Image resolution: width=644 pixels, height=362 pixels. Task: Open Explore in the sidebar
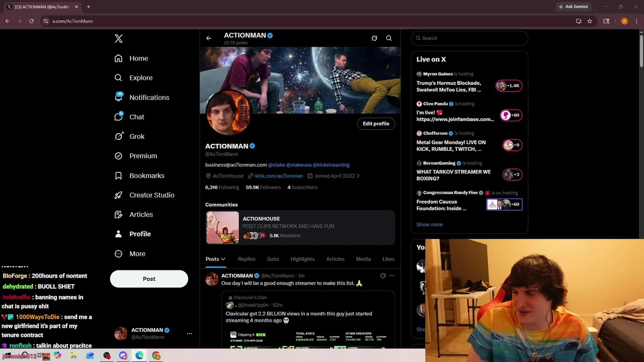click(133, 78)
